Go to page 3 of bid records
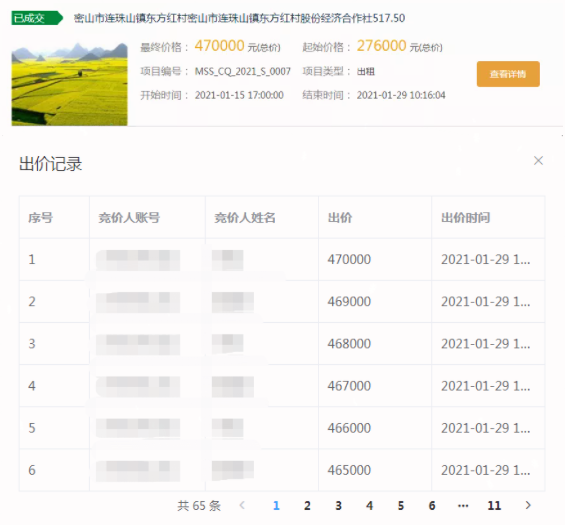The width and height of the screenshot is (565, 525). pyautogui.click(x=338, y=505)
